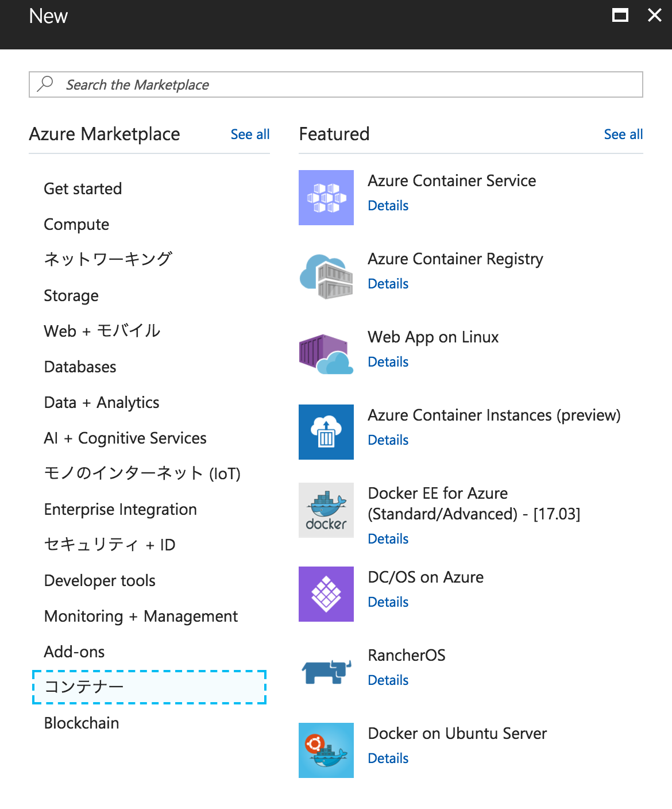Maximize the New blade

(x=620, y=15)
